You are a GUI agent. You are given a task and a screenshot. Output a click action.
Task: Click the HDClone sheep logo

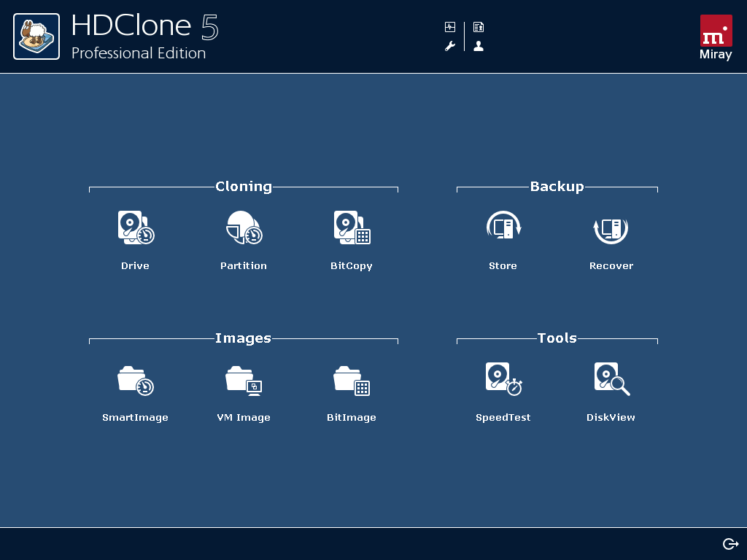pos(36,36)
